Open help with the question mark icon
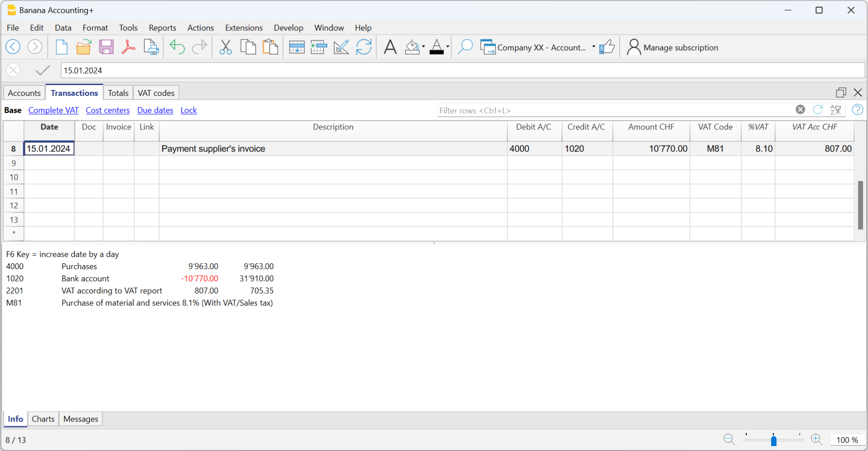Viewport: 868px width, 451px height. pyautogui.click(x=857, y=110)
